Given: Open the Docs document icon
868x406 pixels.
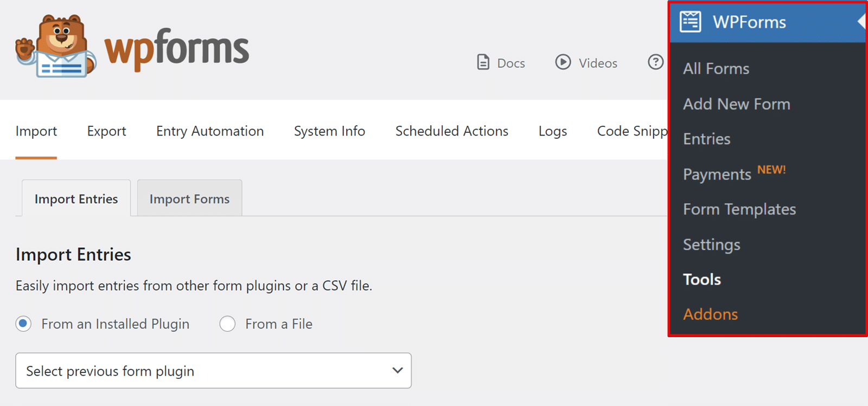Looking at the screenshot, I should 483,62.
